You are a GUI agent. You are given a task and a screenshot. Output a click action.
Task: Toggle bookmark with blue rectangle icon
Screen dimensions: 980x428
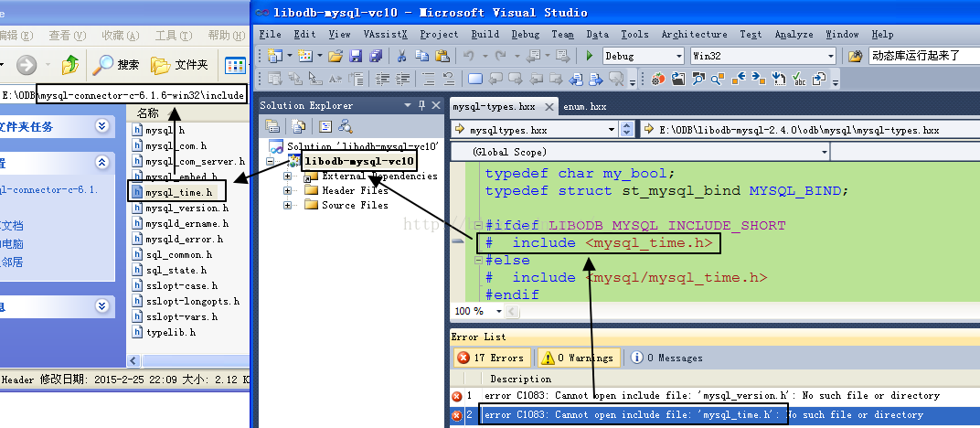[x=475, y=79]
